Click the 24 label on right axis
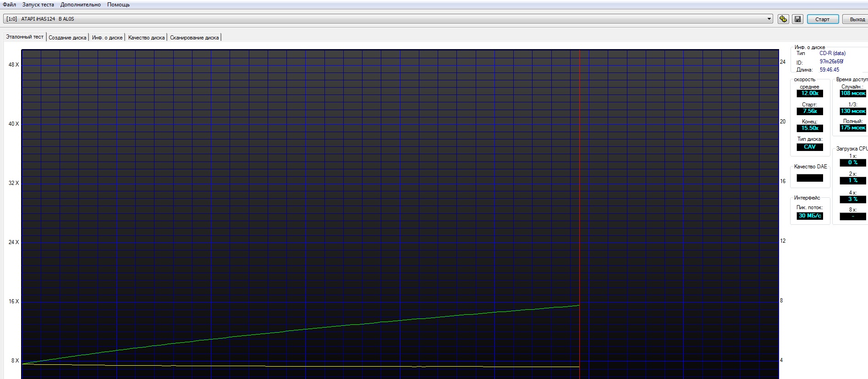The width and height of the screenshot is (868, 379). click(783, 62)
